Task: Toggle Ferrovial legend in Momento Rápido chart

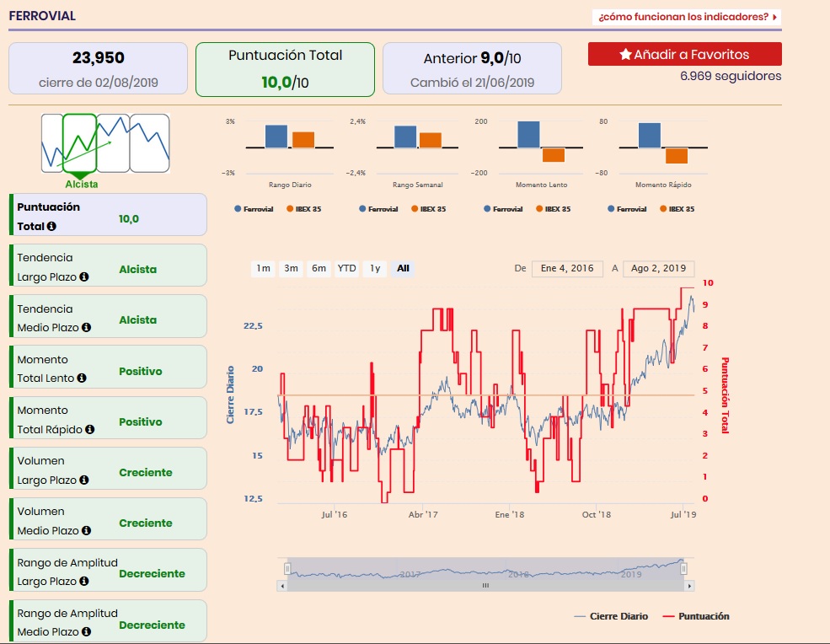Action: coord(627,209)
